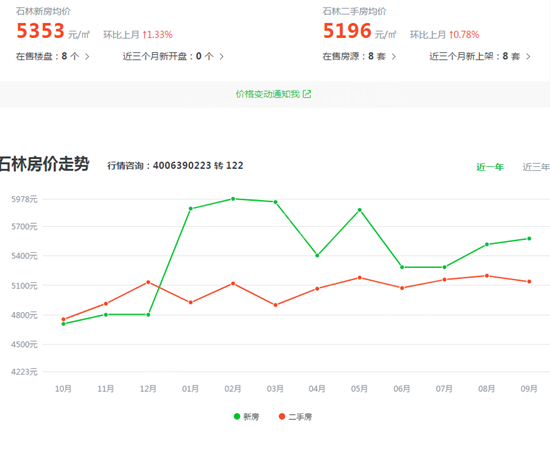The width and height of the screenshot is (550, 452).
Task: Click the 石林二手房均价 heading
Action: click(x=354, y=12)
